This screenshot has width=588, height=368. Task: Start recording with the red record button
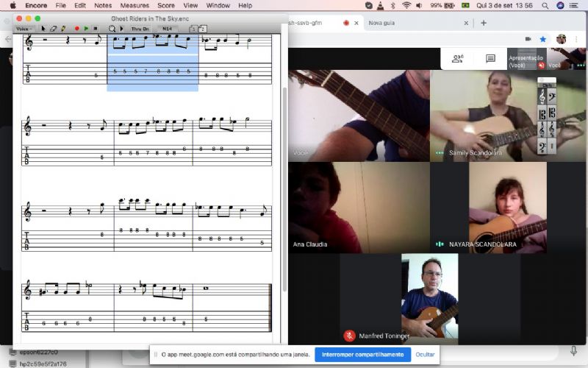coord(77,29)
